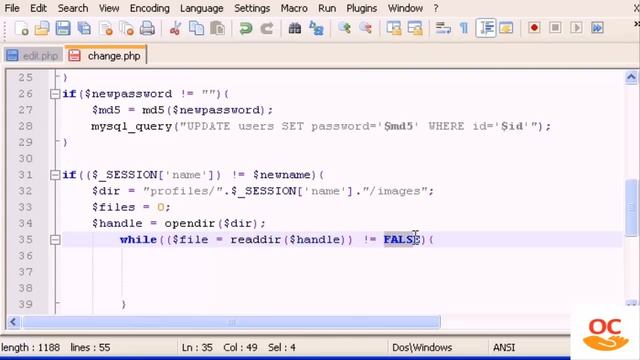
Task: Toggle the indent guide toolbar icon
Action: [486, 28]
